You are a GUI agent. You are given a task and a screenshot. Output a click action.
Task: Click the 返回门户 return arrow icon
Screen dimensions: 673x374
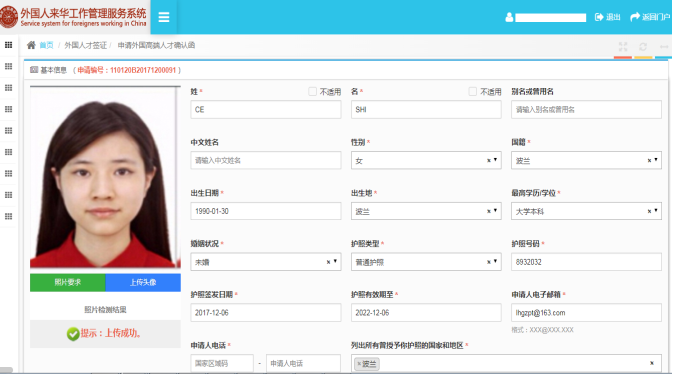tap(635, 17)
